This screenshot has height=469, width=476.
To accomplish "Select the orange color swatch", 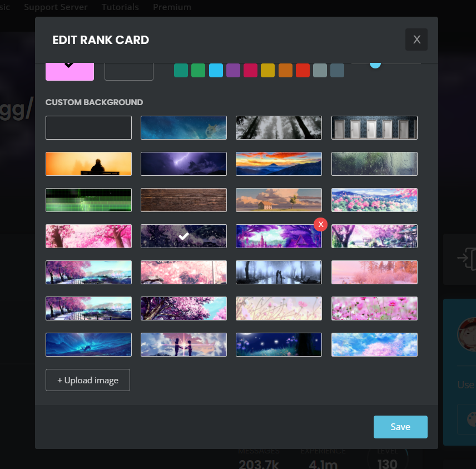I will coord(285,71).
